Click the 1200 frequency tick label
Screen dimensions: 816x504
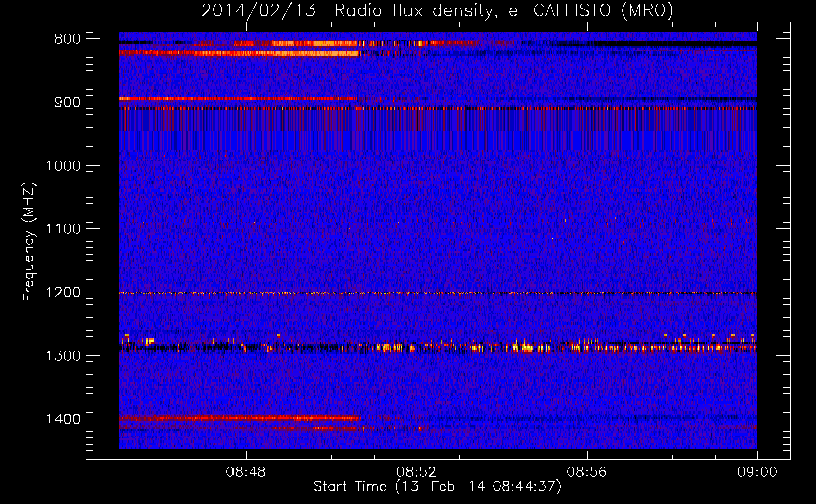(63, 293)
